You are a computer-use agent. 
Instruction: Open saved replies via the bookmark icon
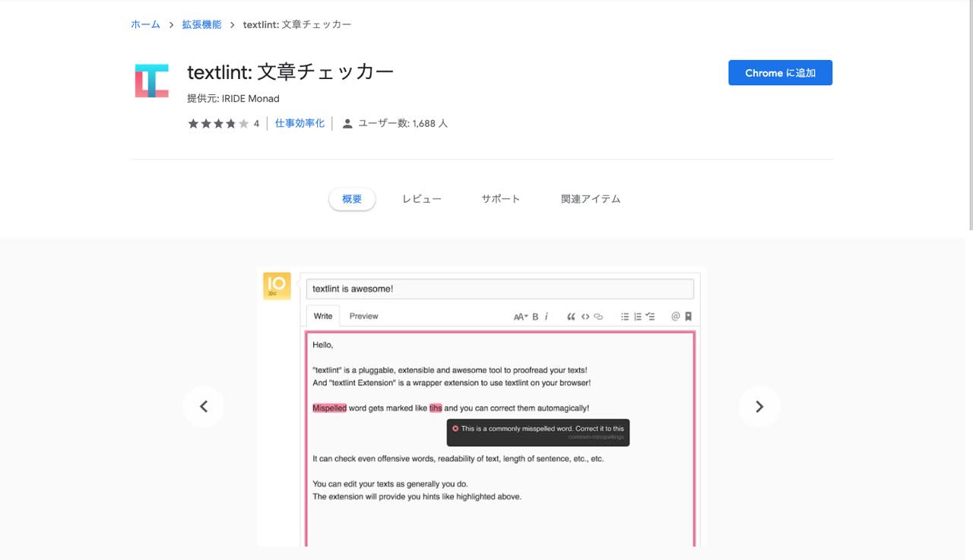pyautogui.click(x=689, y=317)
